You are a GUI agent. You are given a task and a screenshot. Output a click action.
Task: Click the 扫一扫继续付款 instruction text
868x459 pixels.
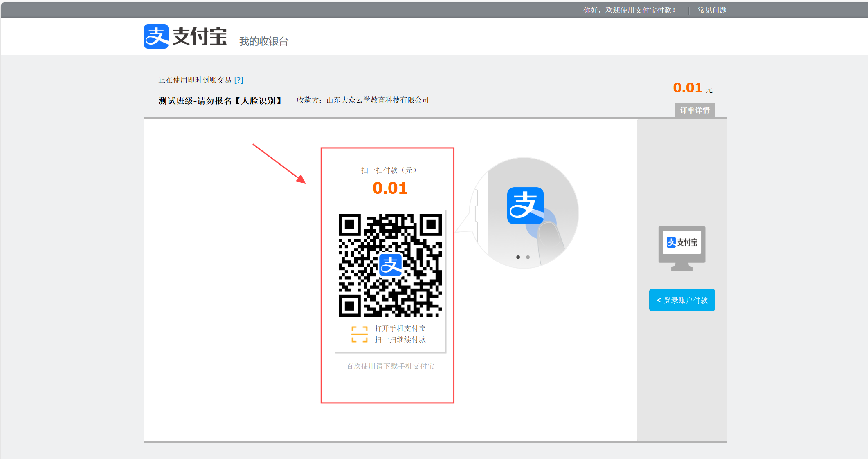(x=400, y=340)
